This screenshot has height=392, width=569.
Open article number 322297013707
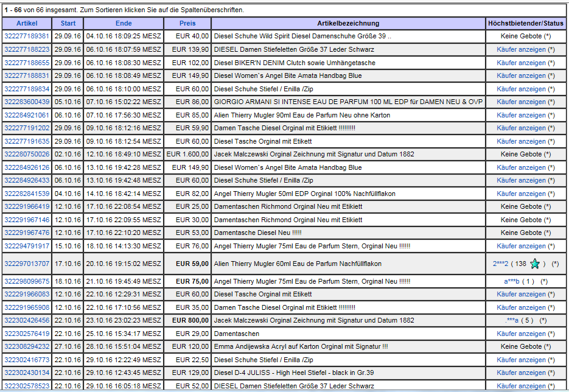[27, 264]
